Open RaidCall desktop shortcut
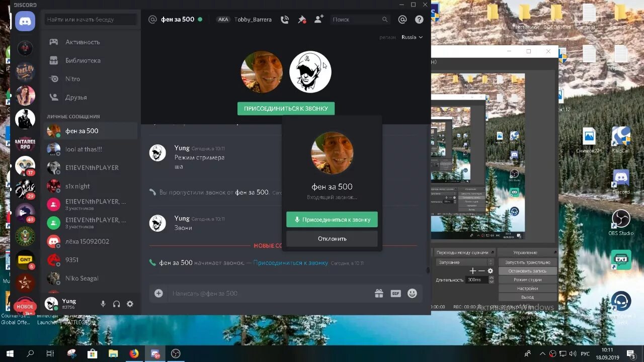Viewport: 644px width, 362px height. coord(621,140)
